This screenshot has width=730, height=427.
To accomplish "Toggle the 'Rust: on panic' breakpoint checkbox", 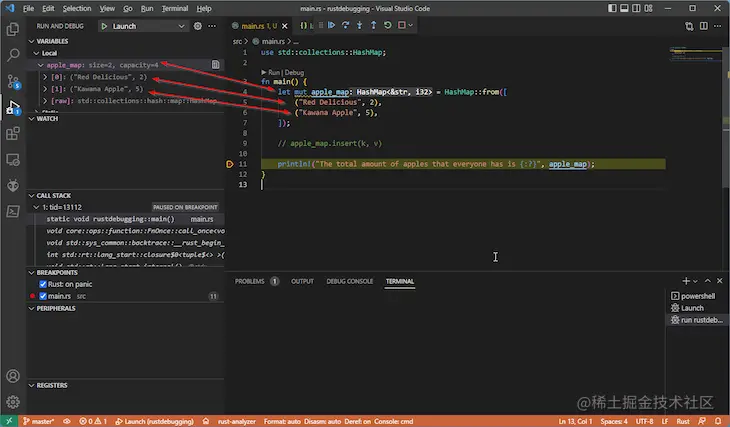I will click(42, 284).
